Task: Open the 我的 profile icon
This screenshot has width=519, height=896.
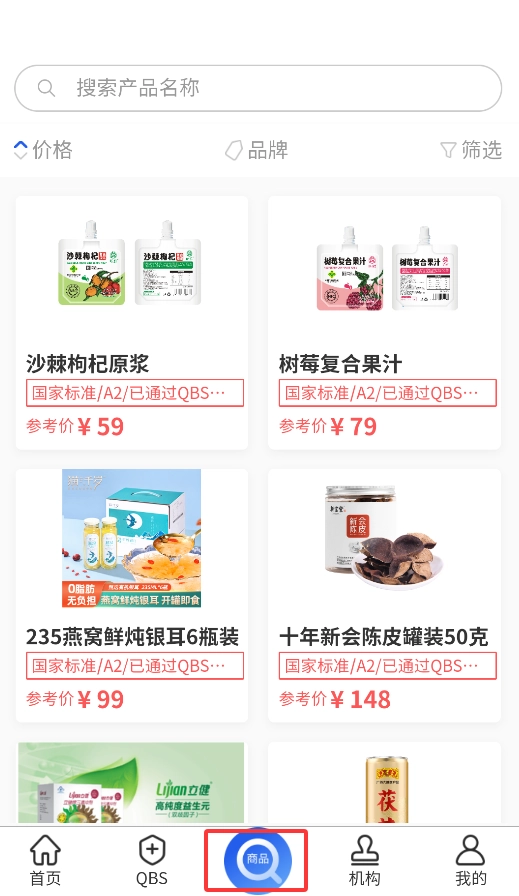Action: 470,850
